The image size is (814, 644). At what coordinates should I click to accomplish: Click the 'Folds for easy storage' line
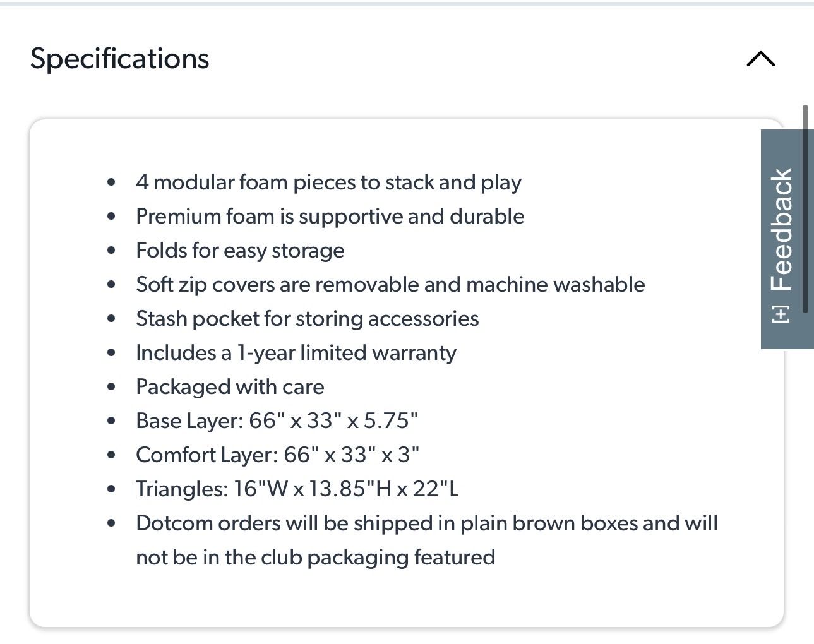pyautogui.click(x=240, y=251)
